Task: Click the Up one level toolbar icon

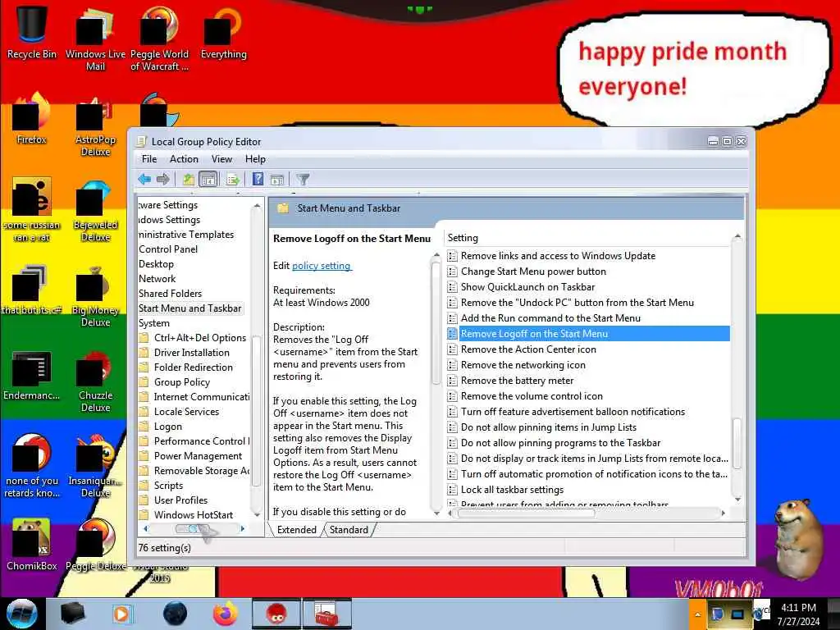Action: point(188,180)
